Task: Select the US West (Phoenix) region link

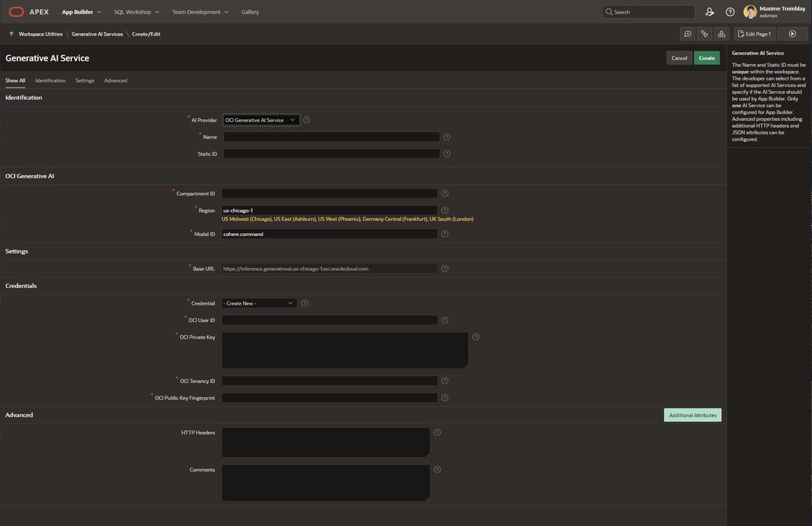Action: point(339,219)
